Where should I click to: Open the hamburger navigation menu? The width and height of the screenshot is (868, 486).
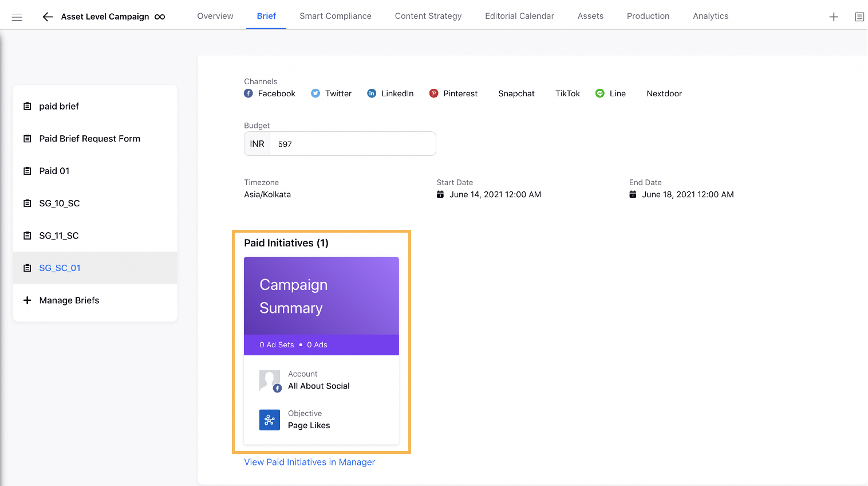pyautogui.click(x=17, y=17)
